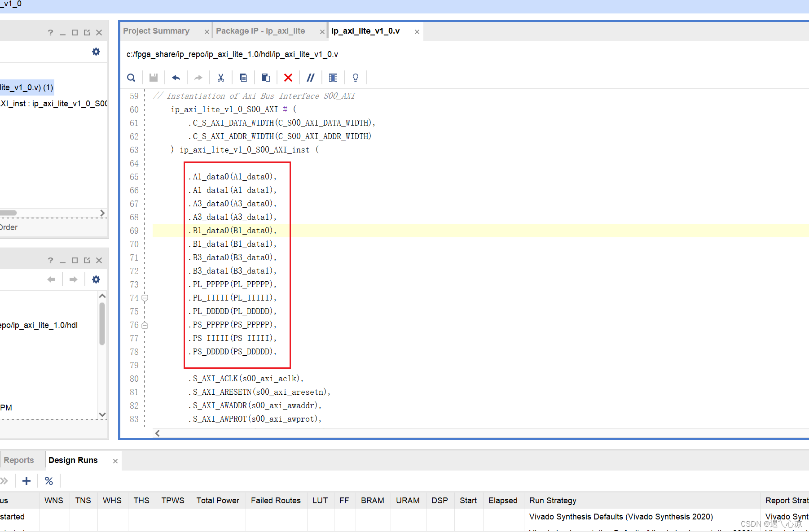
Task: Paste clipboard into editor
Action: (x=266, y=78)
